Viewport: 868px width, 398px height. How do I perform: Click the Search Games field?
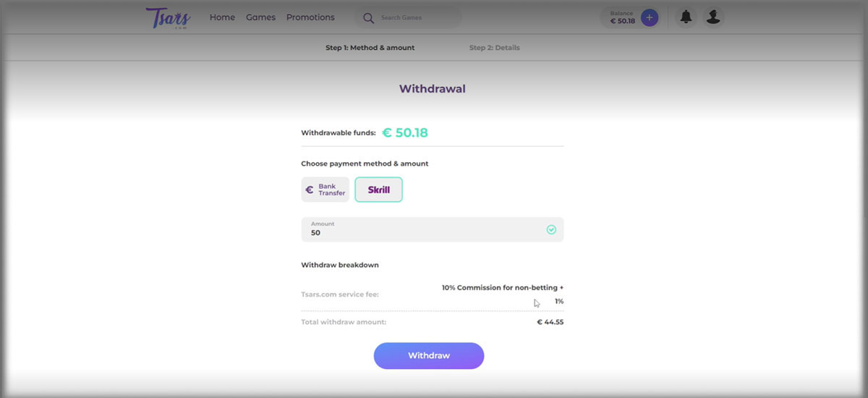[409, 18]
